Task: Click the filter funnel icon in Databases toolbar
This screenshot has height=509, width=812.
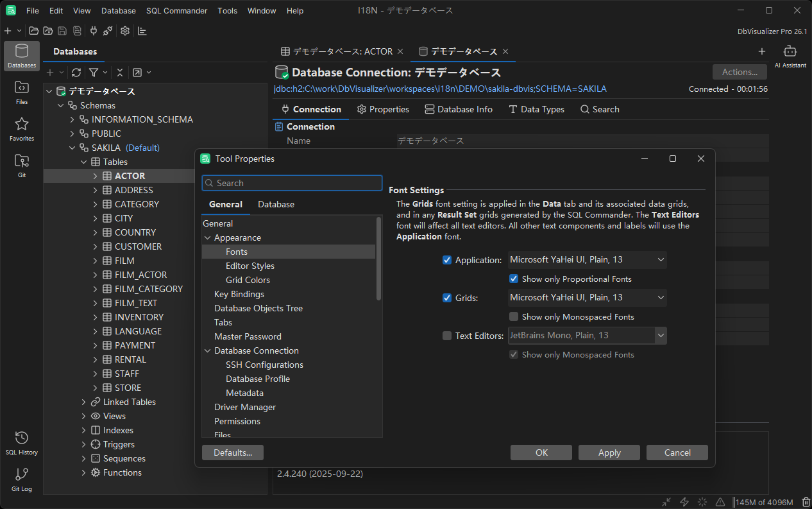Action: [x=94, y=73]
